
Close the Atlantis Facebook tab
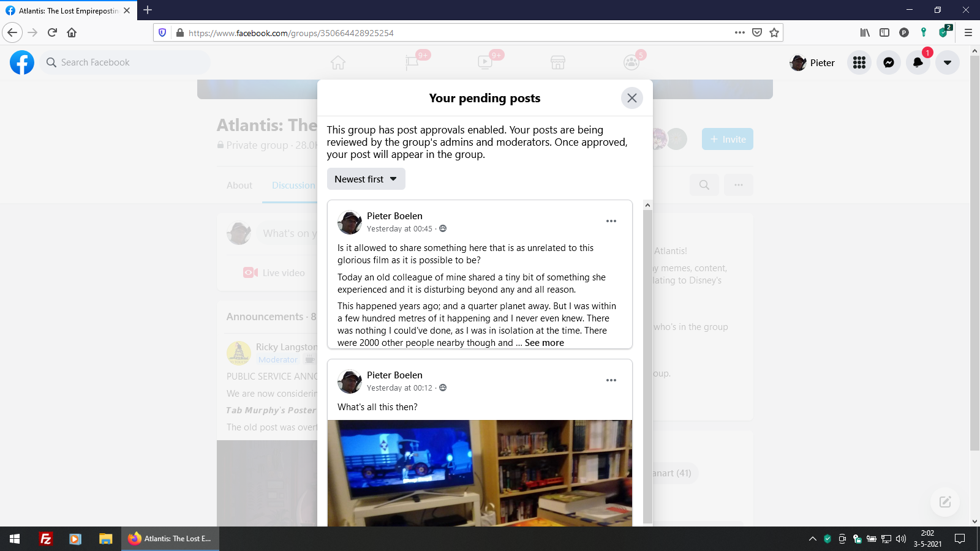[127, 10]
